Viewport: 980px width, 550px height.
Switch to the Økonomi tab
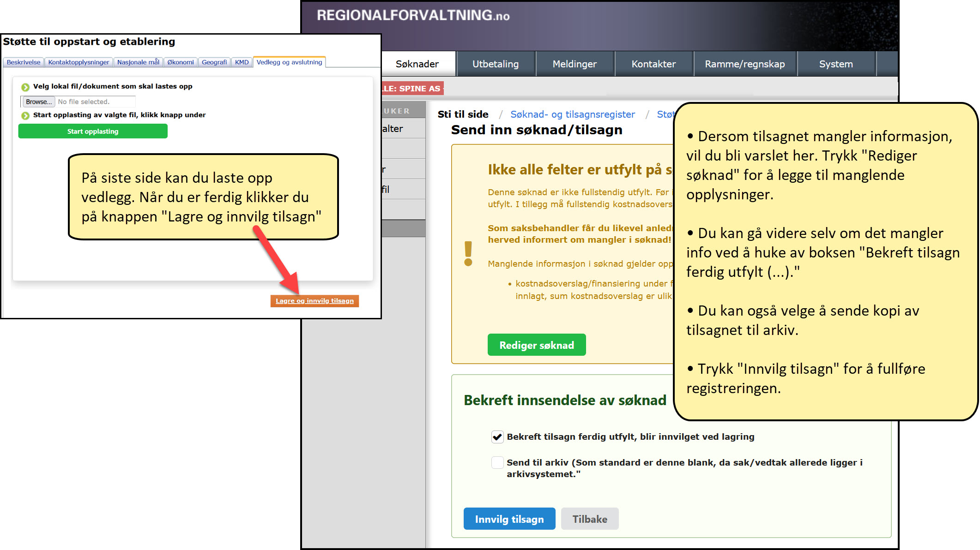tap(180, 62)
